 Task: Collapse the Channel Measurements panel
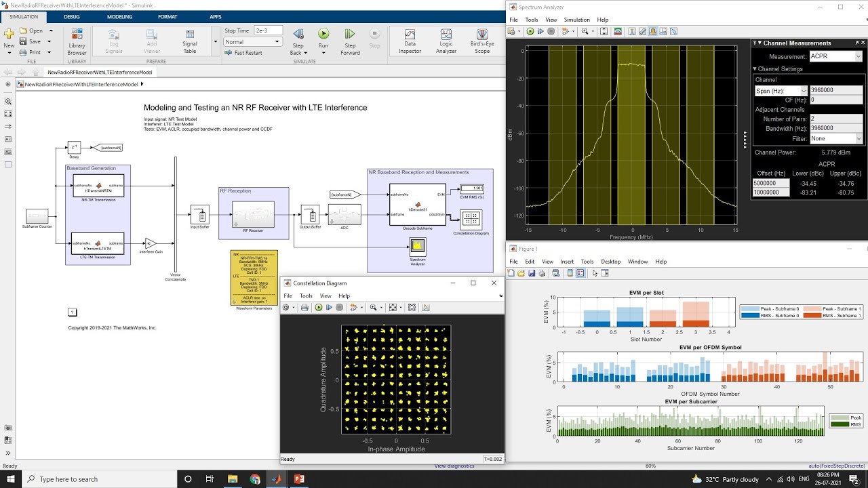coord(759,43)
